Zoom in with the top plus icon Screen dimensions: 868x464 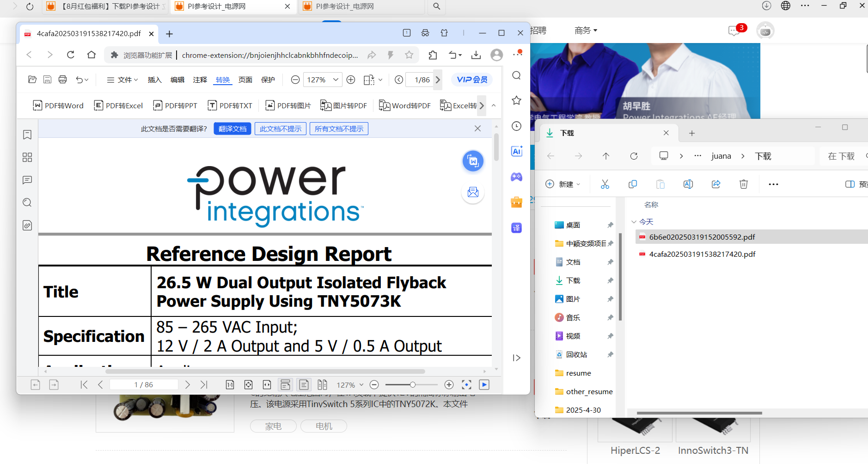point(351,80)
